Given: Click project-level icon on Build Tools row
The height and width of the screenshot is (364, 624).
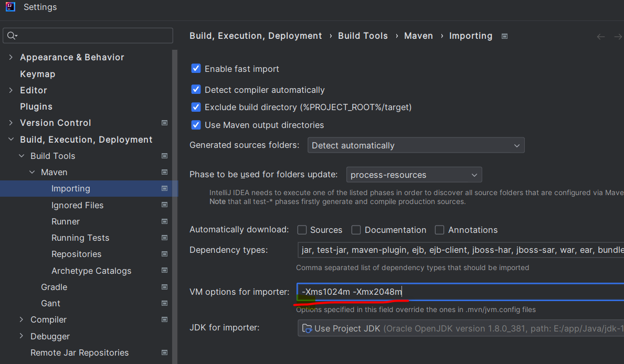Looking at the screenshot, I should pyautogui.click(x=164, y=156).
